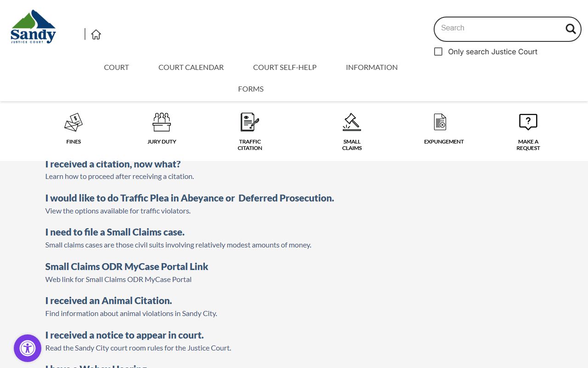
Task: Open 'I need to file a Small Claims case'
Action: pos(115,232)
